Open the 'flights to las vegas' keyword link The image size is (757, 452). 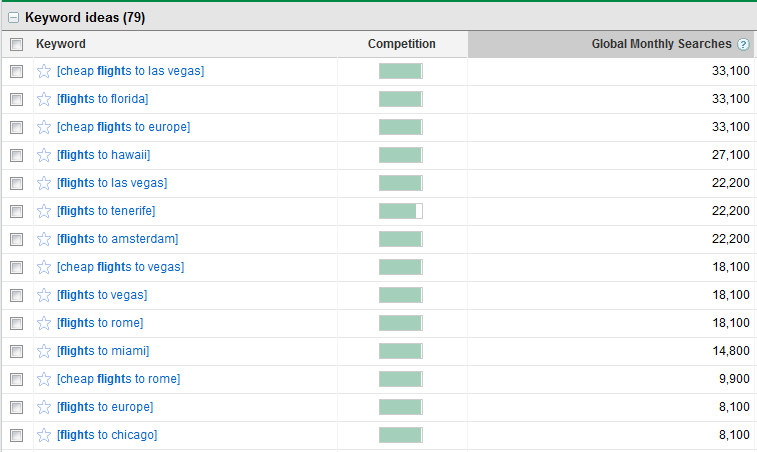pos(112,183)
